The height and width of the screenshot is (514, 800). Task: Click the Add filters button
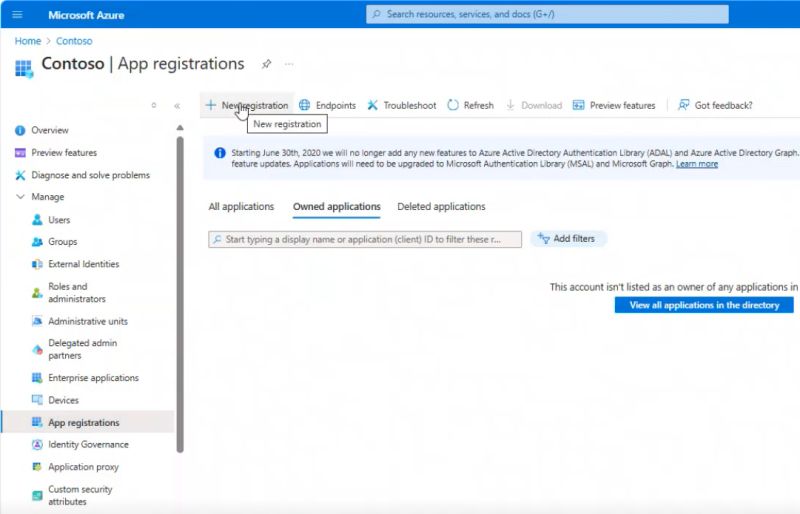(568, 238)
